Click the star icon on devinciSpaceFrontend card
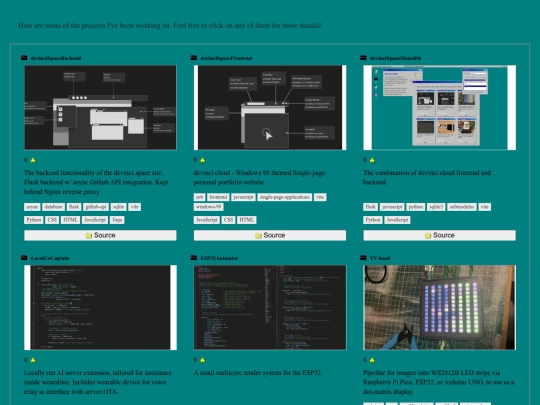Screen dimensions: 540x405 click(202, 160)
